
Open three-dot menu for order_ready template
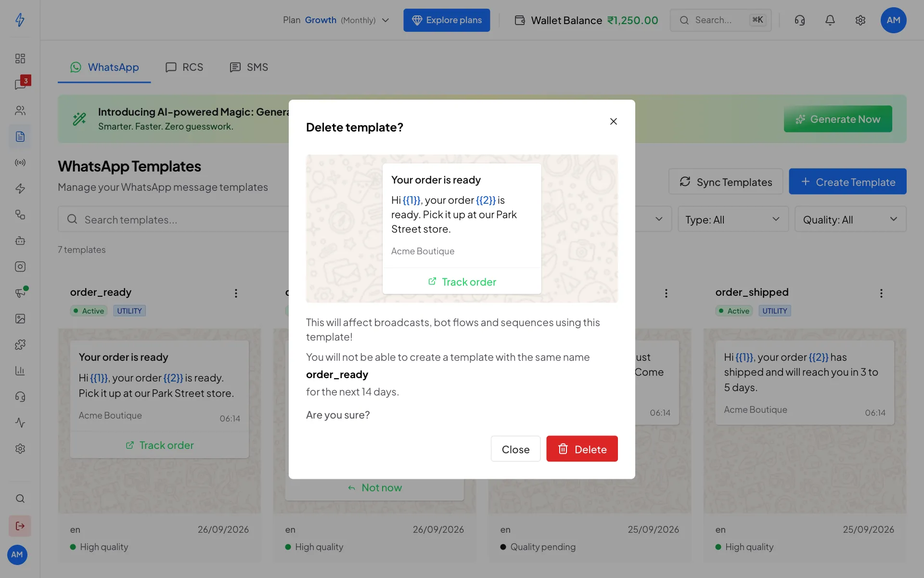tap(236, 293)
